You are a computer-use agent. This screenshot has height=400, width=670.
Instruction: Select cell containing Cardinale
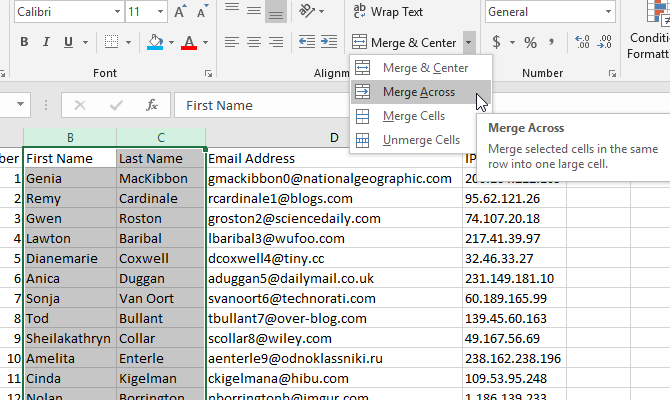[161, 198]
